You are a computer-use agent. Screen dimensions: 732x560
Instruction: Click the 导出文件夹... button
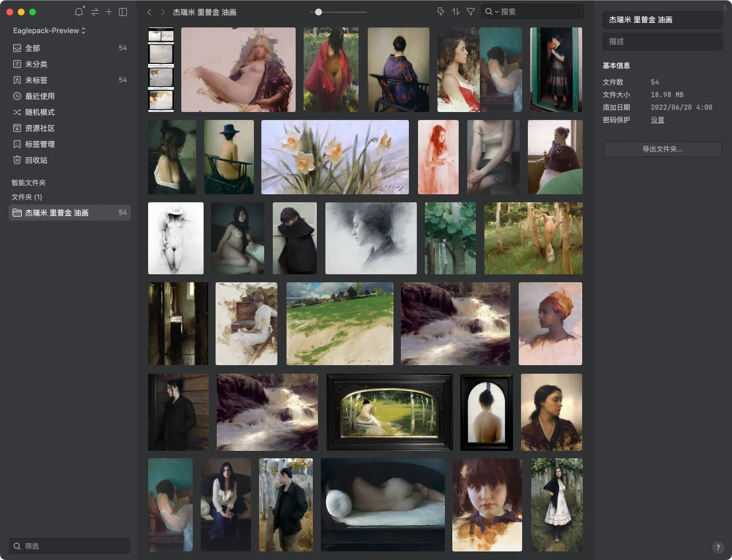pyautogui.click(x=663, y=149)
